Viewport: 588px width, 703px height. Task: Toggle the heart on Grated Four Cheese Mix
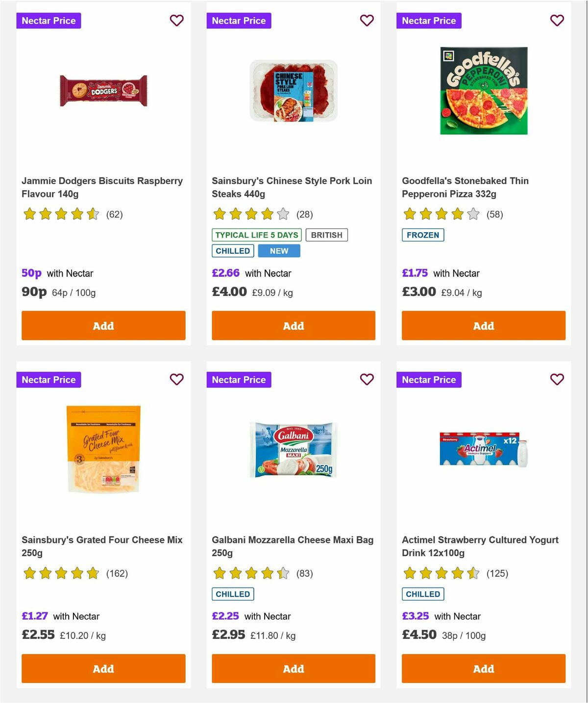pyautogui.click(x=176, y=379)
